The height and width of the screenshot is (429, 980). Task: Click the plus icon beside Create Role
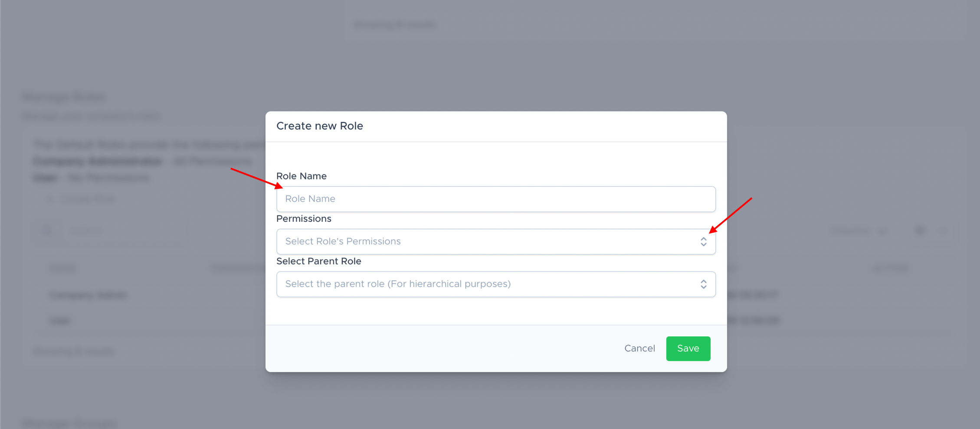[x=51, y=199]
